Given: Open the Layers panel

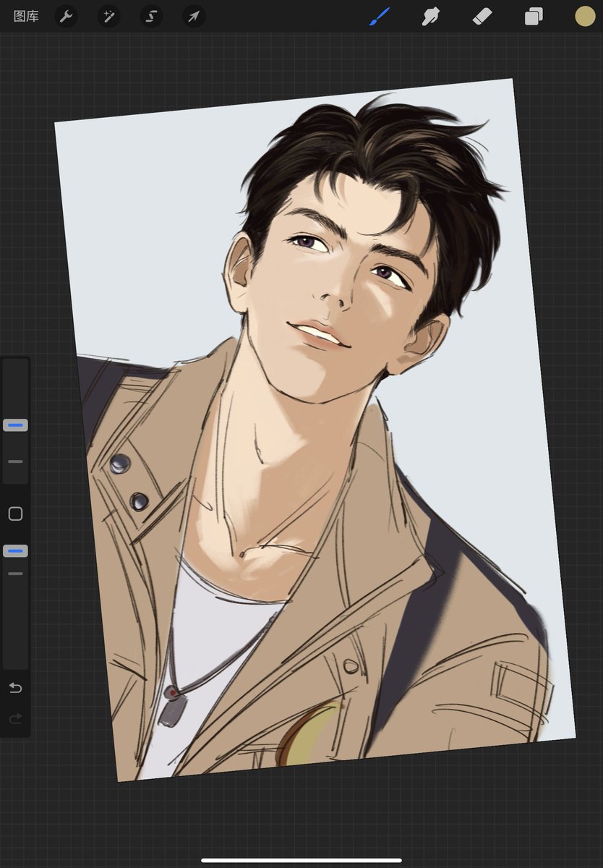Looking at the screenshot, I should [534, 16].
